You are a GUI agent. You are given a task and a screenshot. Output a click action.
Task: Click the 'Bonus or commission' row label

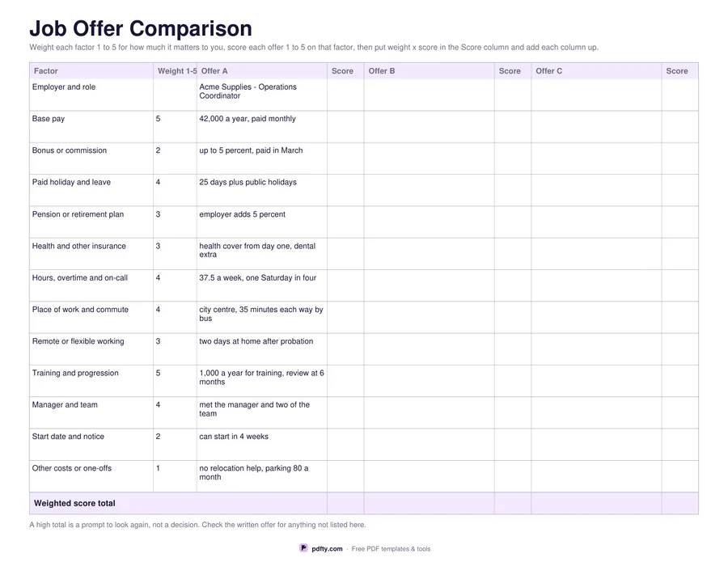pos(70,150)
